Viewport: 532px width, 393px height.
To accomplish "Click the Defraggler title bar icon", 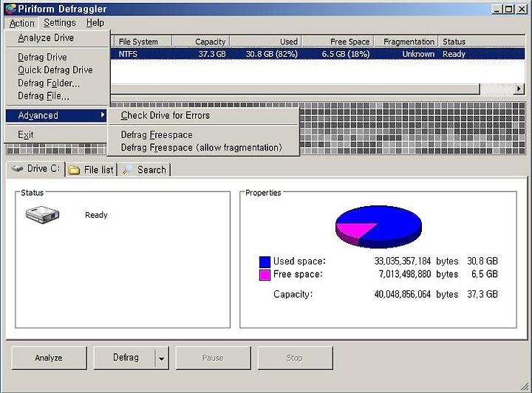I will coord(11,9).
